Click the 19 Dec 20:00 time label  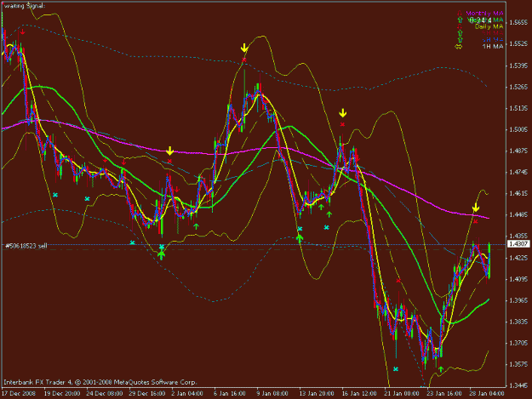62,394
